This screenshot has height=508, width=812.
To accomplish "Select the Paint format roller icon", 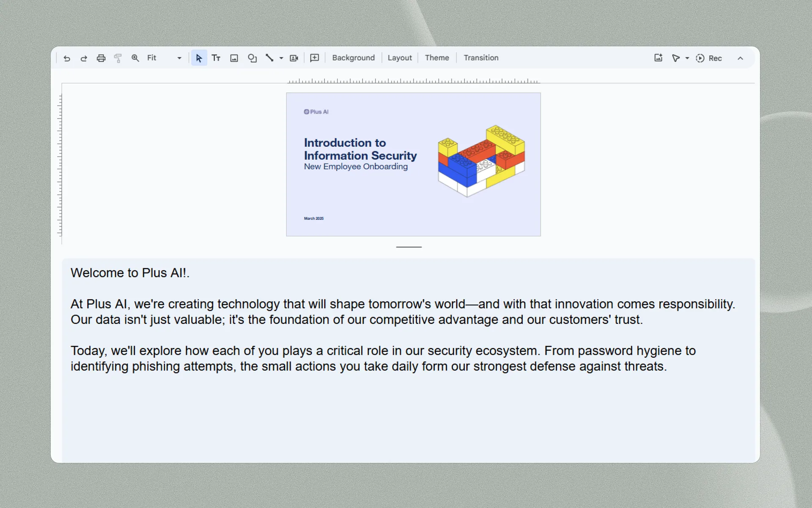I will [x=118, y=58].
